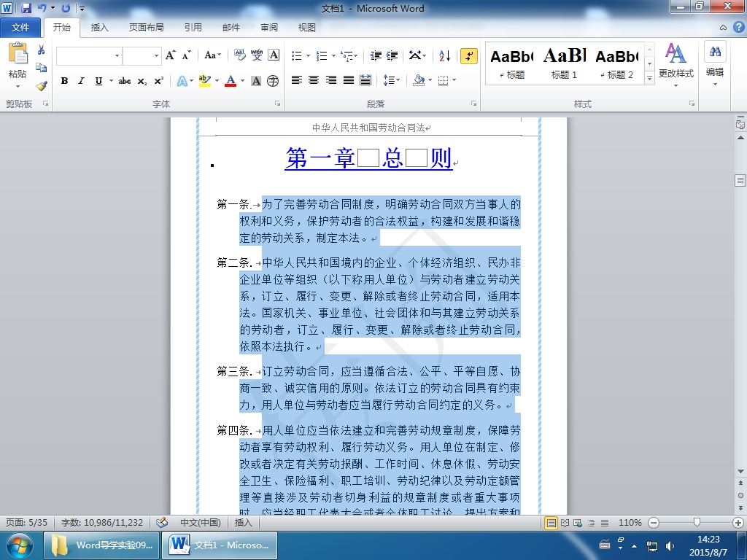Viewport: 747px width, 560px height.
Task: Switch to the 页面布局 tab
Action: pyautogui.click(x=146, y=28)
